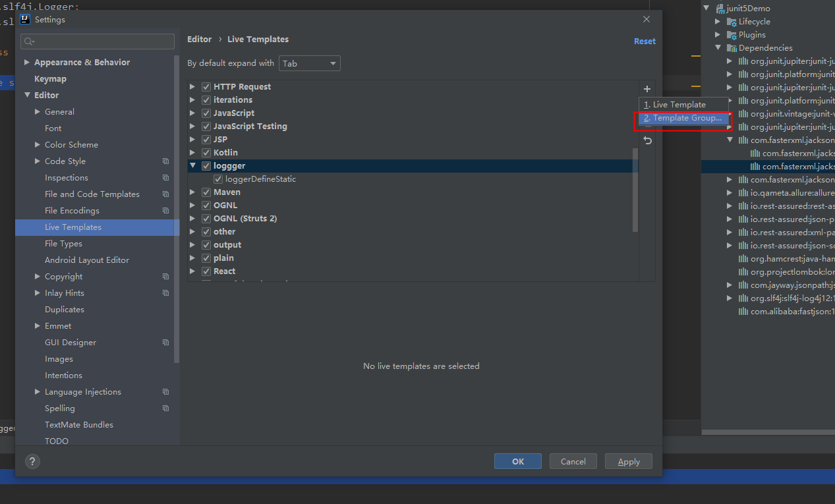Screen dimensions: 835x504
Task: Toggle the iterations group checkbox
Action: [x=206, y=100]
